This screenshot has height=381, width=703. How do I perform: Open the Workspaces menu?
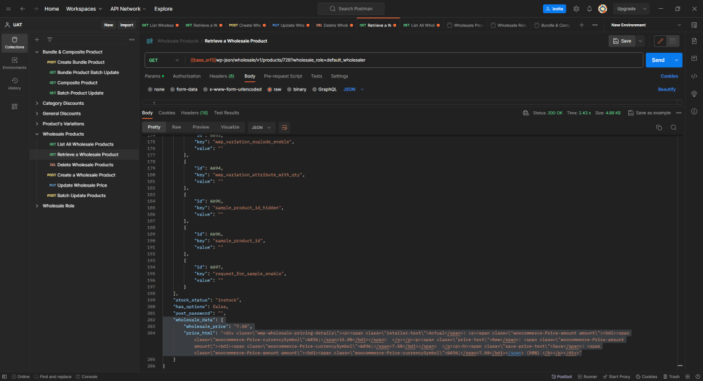[84, 9]
